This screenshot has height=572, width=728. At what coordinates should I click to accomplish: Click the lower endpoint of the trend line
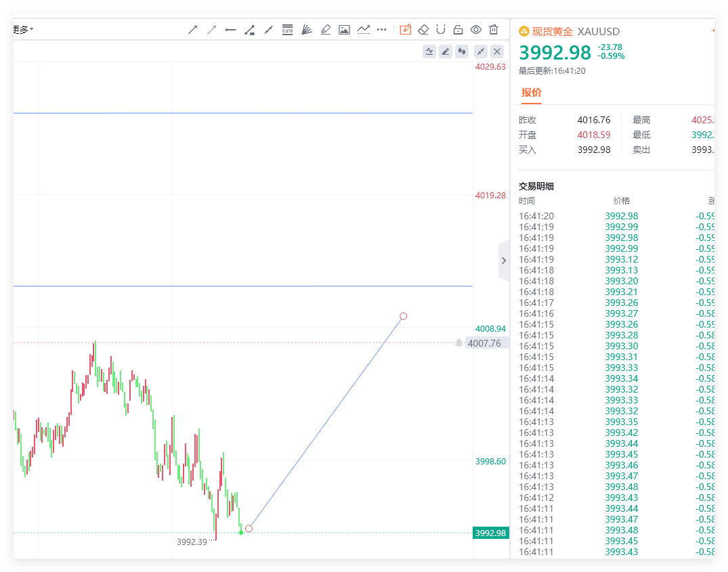tap(249, 529)
